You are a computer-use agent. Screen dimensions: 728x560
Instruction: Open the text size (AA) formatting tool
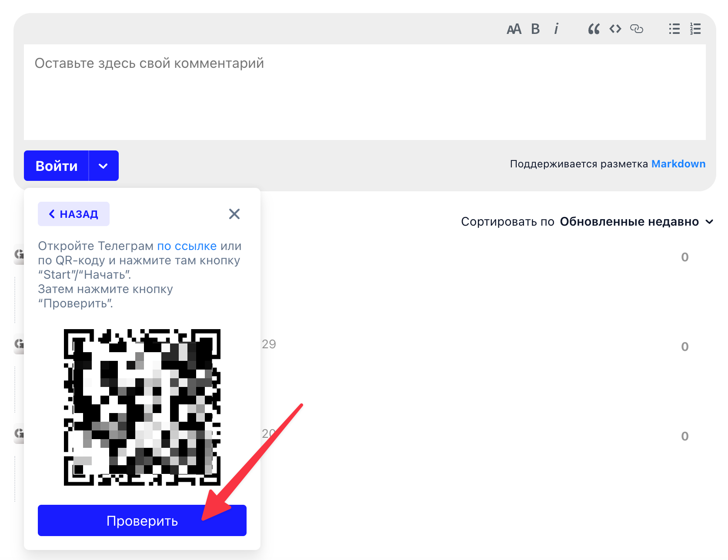514,29
